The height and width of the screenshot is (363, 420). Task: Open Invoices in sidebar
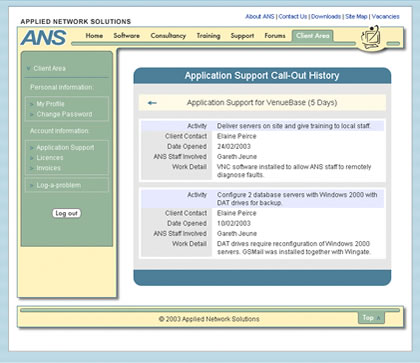pyautogui.click(x=48, y=168)
